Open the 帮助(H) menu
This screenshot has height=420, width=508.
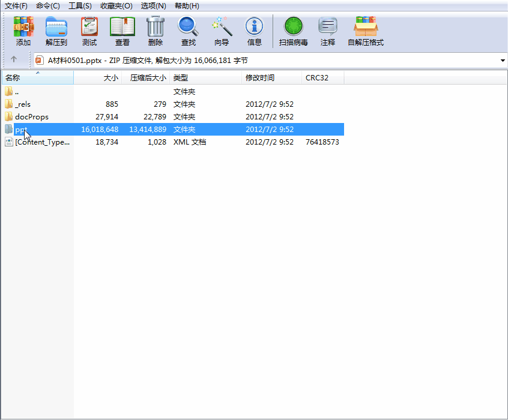pyautogui.click(x=187, y=6)
